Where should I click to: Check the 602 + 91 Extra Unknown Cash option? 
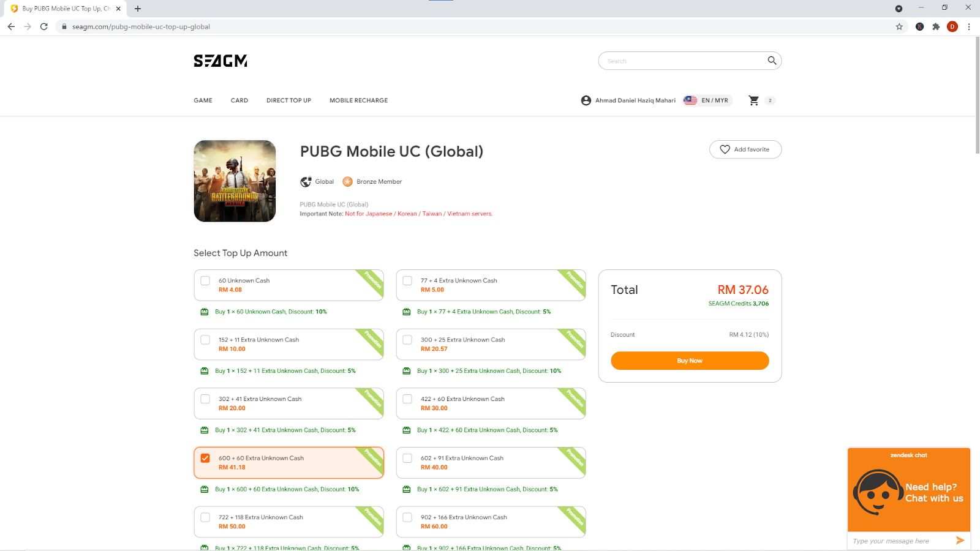(x=407, y=458)
